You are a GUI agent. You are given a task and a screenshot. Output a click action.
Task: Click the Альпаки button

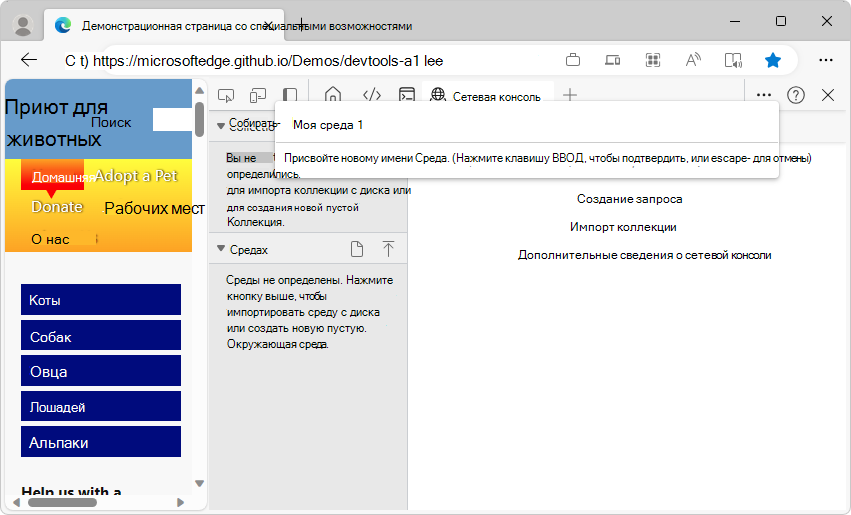click(101, 442)
